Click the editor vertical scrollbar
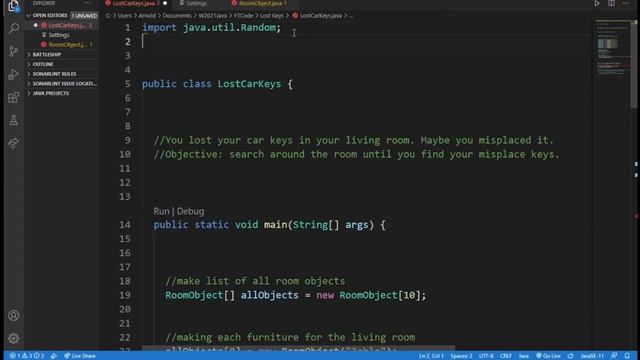 [634, 63]
